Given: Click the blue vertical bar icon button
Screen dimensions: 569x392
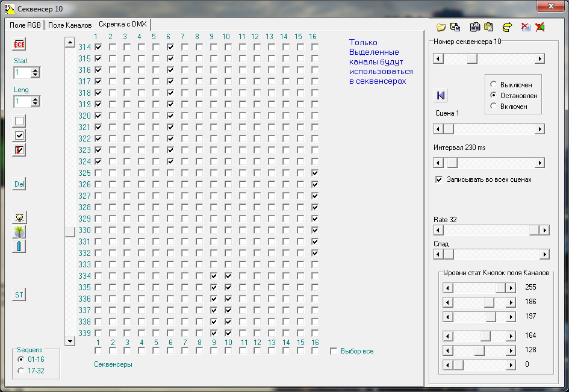Looking at the screenshot, I should 19,246.
